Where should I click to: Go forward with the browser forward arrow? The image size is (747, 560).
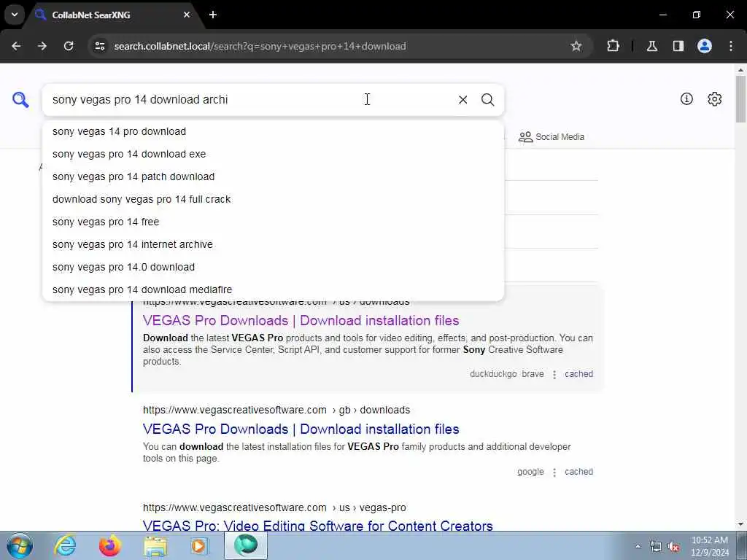coord(42,46)
